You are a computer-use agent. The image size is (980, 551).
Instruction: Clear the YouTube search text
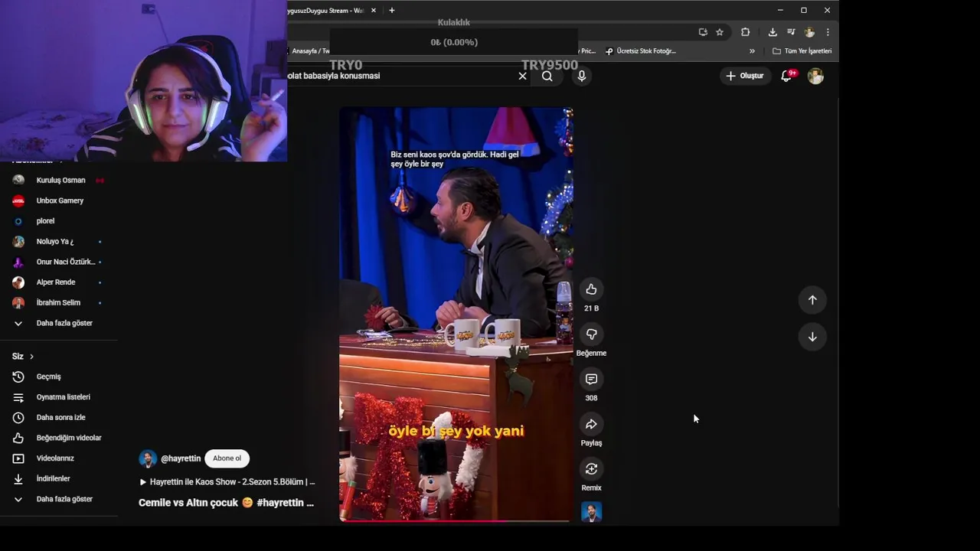pyautogui.click(x=522, y=76)
